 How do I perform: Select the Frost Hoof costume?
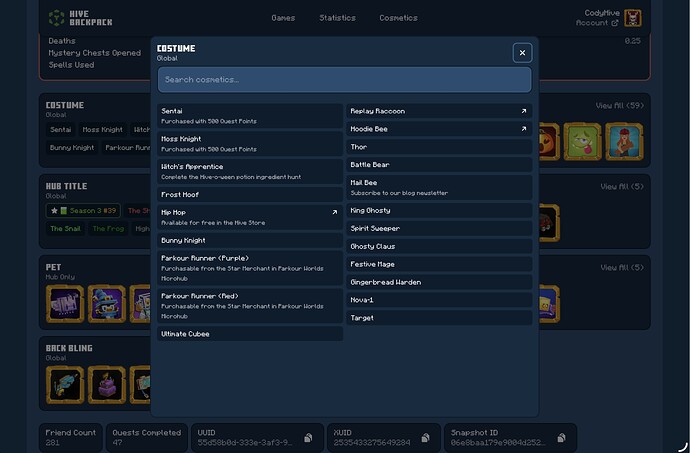click(250, 194)
